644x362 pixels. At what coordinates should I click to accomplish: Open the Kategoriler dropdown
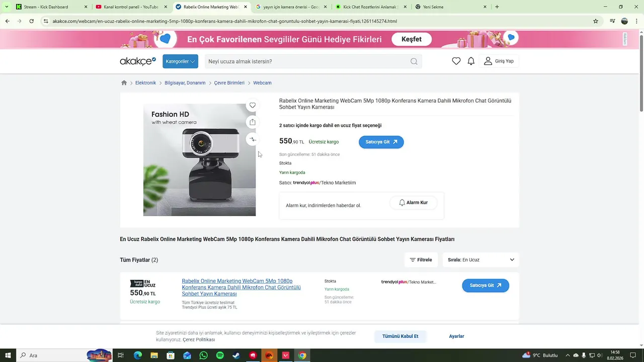180,61
